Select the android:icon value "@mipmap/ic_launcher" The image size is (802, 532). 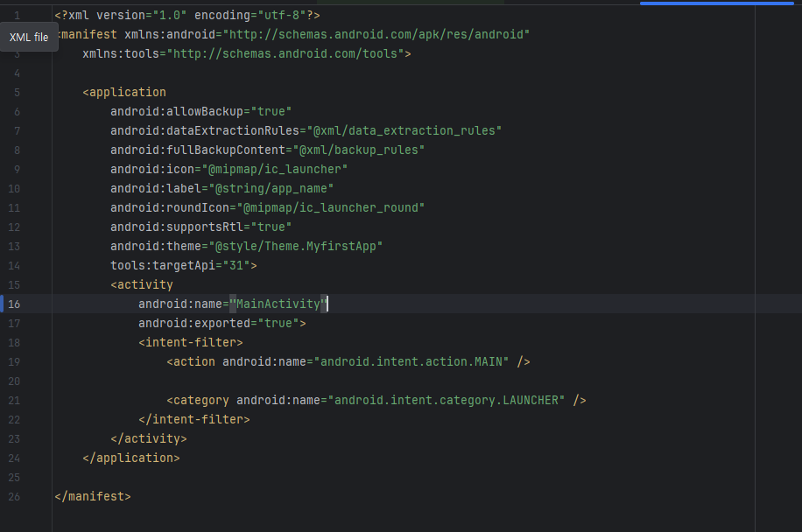click(275, 169)
